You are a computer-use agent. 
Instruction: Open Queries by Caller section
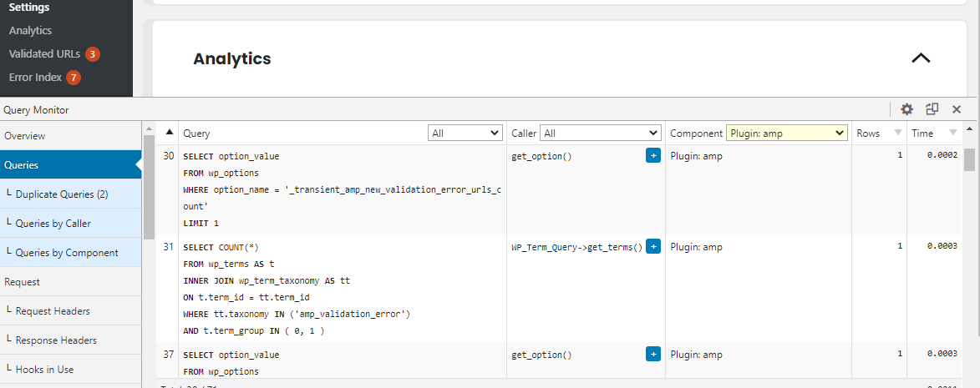71,224
